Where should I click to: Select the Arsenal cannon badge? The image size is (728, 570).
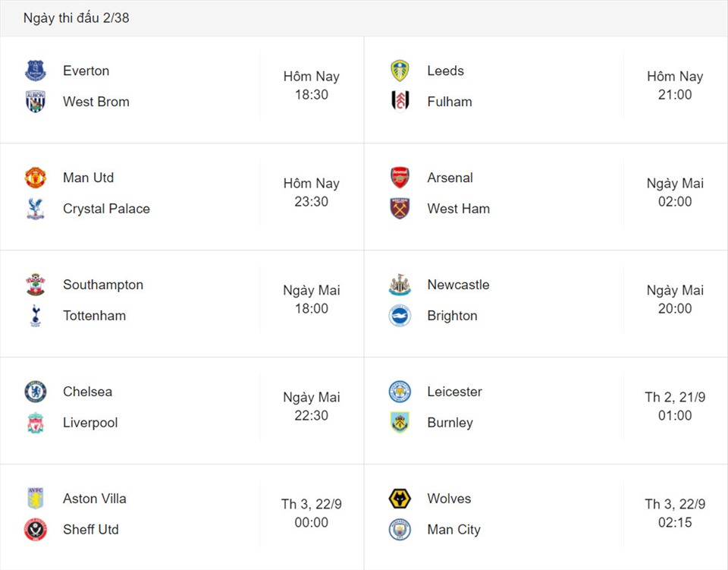(400, 178)
